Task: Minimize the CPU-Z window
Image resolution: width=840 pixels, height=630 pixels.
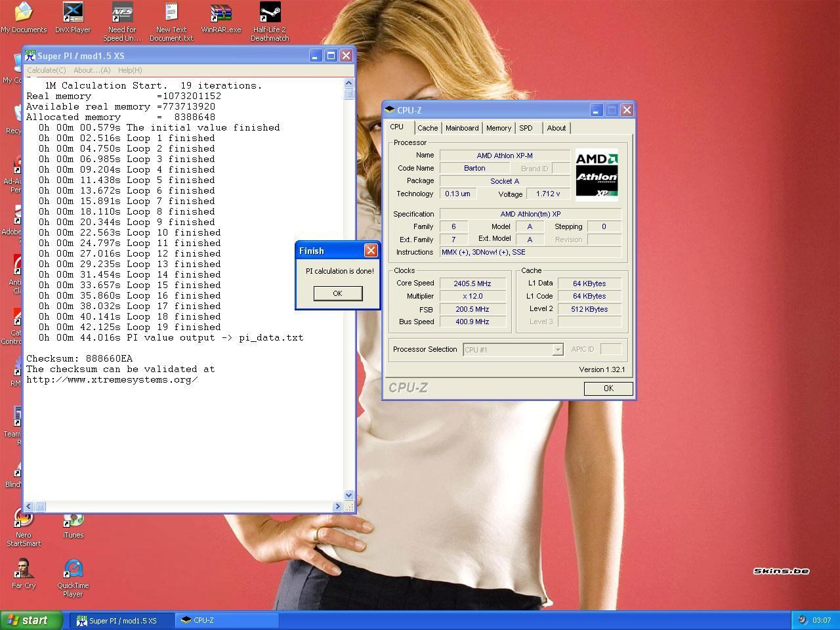Action: pyautogui.click(x=596, y=110)
